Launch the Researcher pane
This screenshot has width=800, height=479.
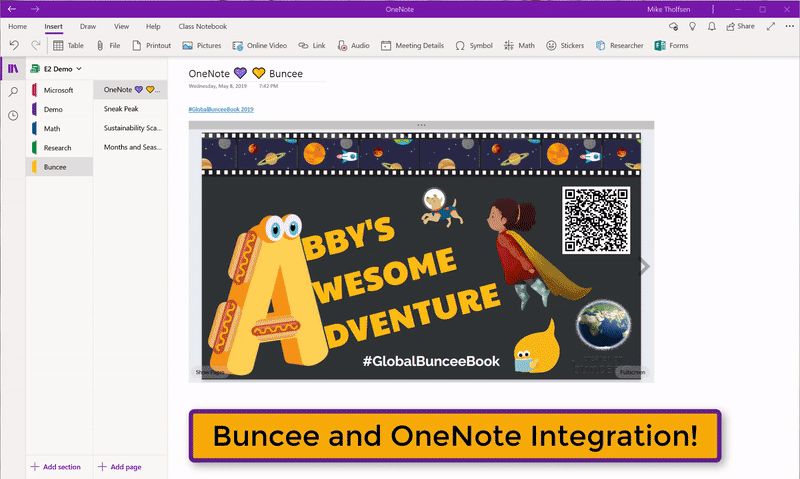[x=619, y=45]
